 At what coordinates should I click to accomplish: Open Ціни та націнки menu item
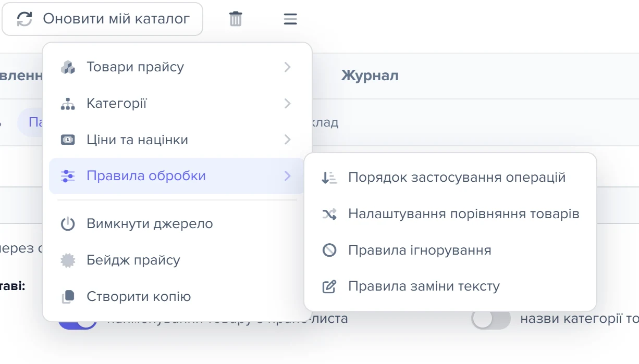(x=177, y=140)
